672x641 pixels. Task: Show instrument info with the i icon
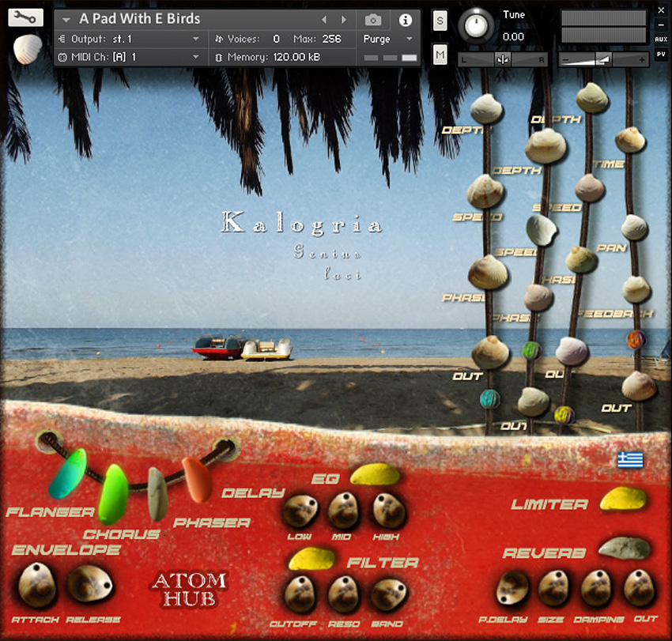click(406, 20)
